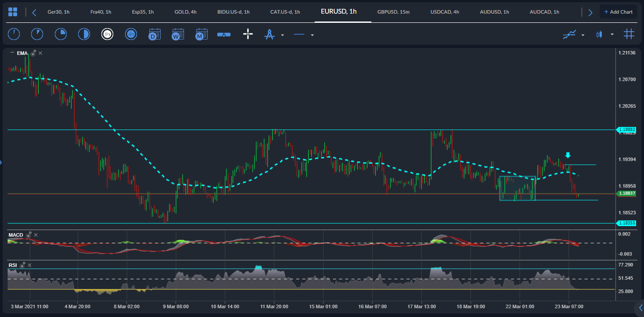
Task: Click the cyan down-arrow marker on chart
Action: [x=568, y=155]
